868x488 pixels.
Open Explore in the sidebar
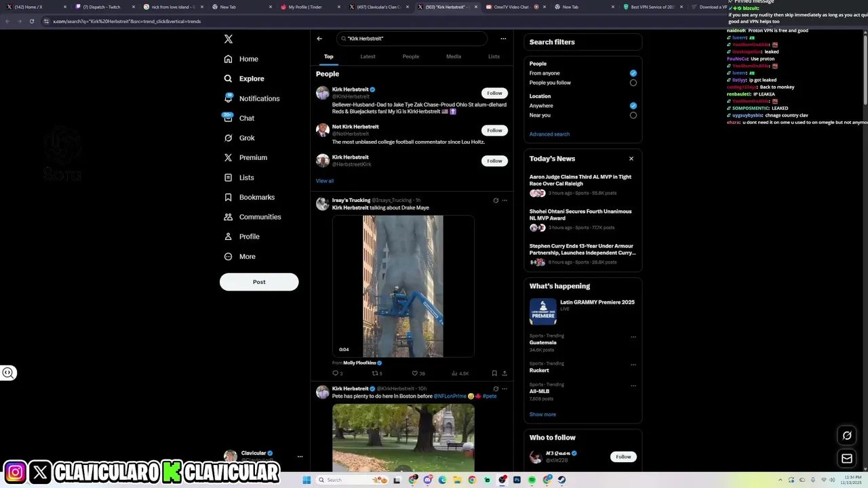(x=244, y=79)
